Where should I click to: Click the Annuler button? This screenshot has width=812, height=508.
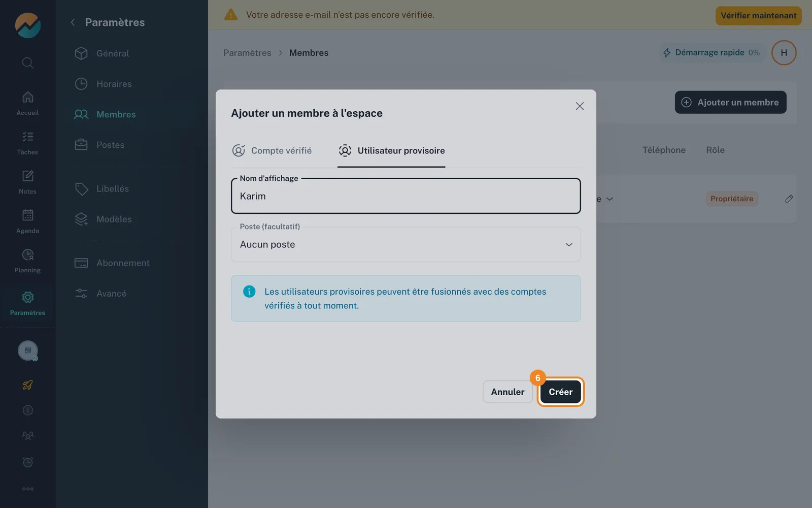tap(507, 392)
